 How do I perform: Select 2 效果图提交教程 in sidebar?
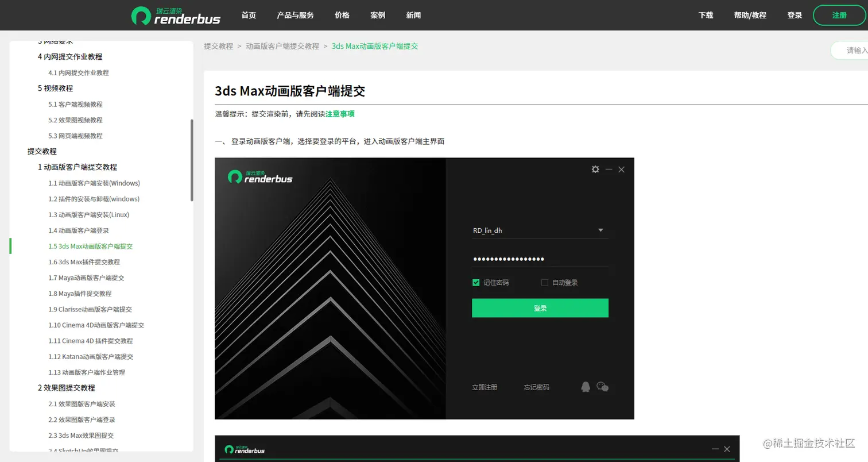click(67, 388)
